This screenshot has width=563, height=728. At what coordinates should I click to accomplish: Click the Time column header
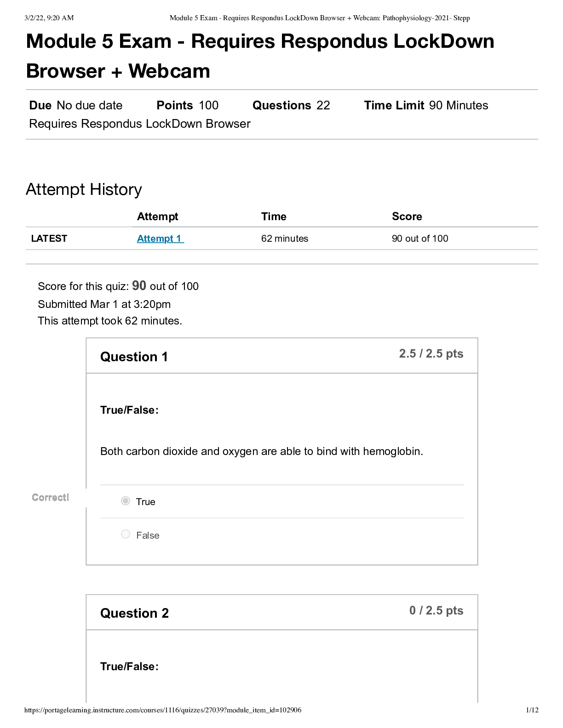pyautogui.click(x=274, y=216)
